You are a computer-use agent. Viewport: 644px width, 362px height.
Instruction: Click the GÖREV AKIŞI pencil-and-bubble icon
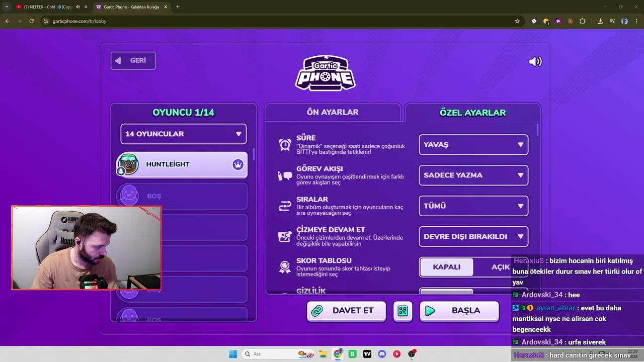tap(285, 175)
